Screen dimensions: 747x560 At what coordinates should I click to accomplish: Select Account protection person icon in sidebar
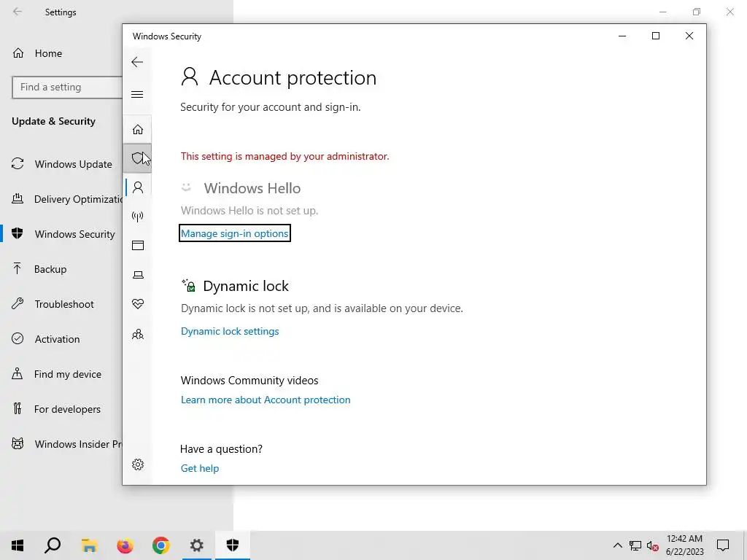[x=138, y=187]
